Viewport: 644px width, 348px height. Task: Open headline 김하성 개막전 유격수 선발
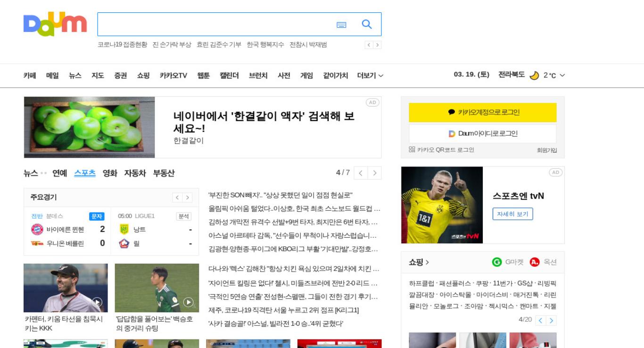coord(293,222)
